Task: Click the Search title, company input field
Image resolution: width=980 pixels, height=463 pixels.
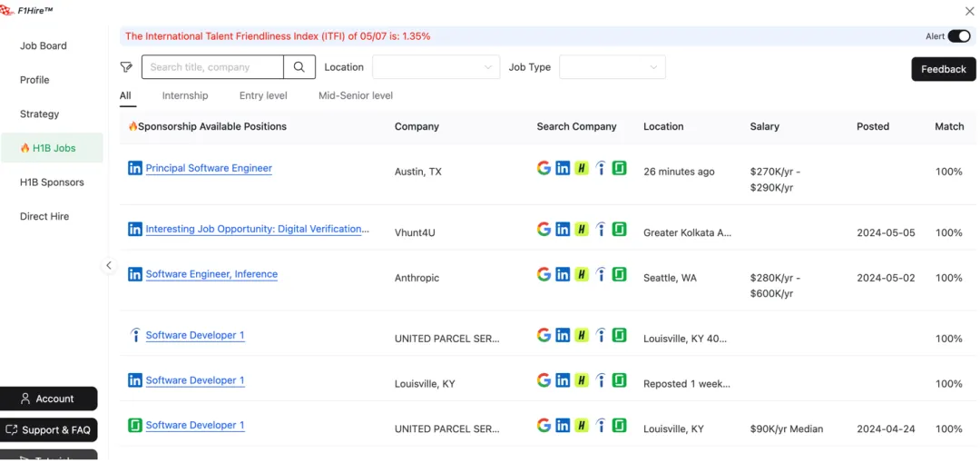Action: tap(212, 67)
